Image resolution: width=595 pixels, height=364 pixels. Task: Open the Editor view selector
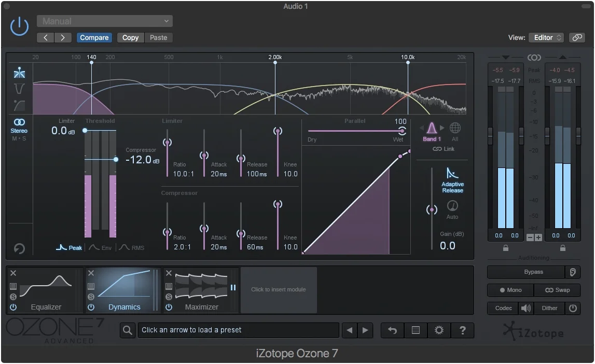tap(545, 37)
